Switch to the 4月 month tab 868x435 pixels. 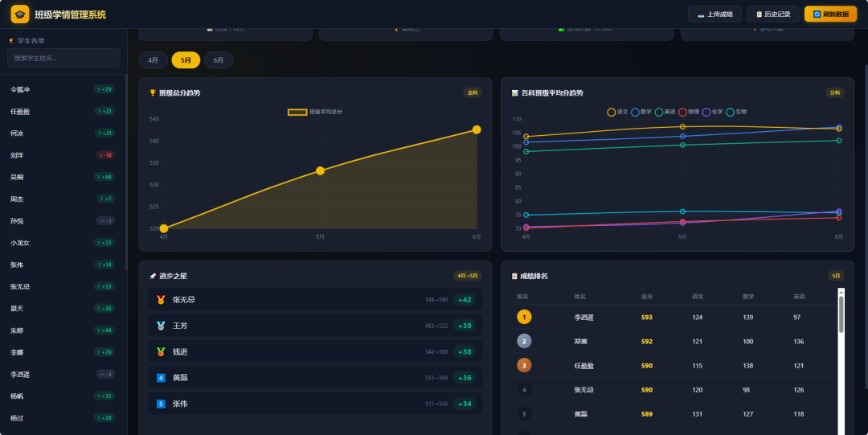tap(154, 60)
